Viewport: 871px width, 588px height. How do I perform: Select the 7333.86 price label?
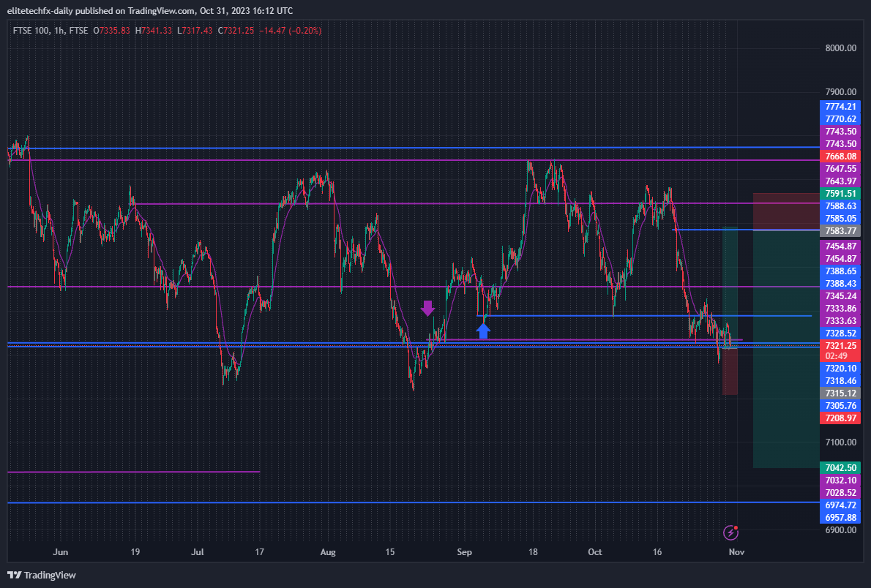[x=840, y=308]
